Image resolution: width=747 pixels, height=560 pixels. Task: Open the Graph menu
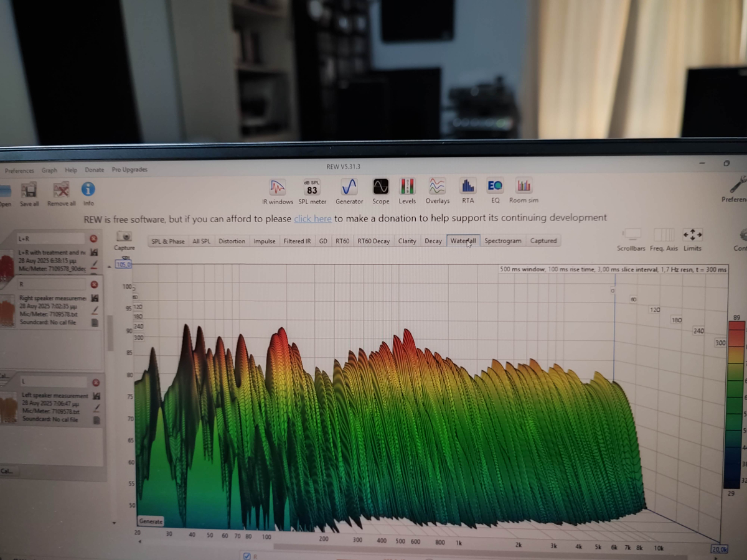pos(49,170)
